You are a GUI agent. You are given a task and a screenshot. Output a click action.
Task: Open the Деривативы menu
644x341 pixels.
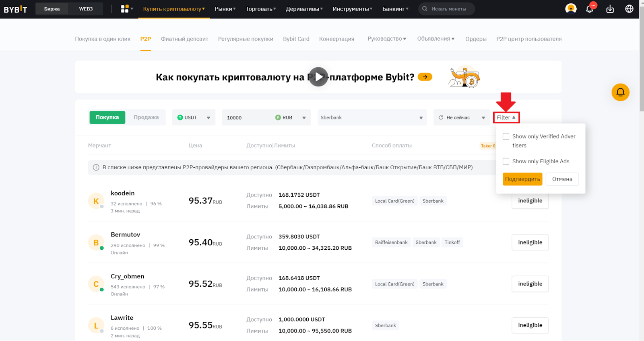pos(304,9)
